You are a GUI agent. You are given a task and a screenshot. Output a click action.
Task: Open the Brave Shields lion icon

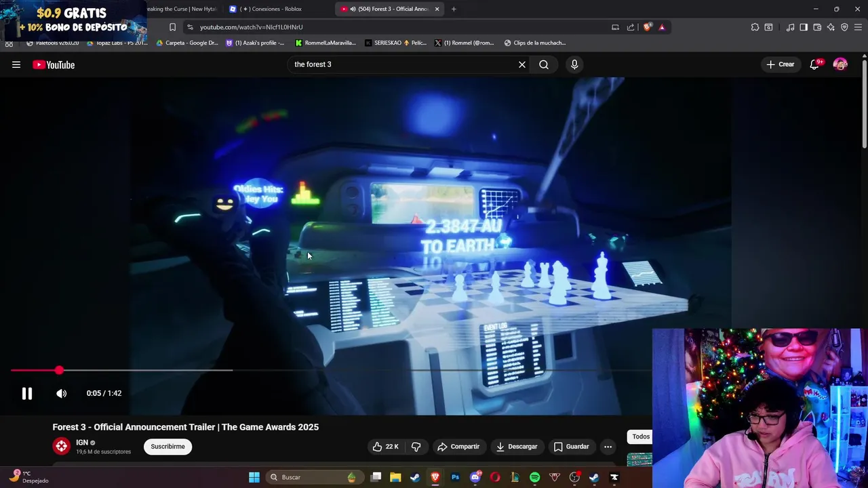(x=648, y=27)
